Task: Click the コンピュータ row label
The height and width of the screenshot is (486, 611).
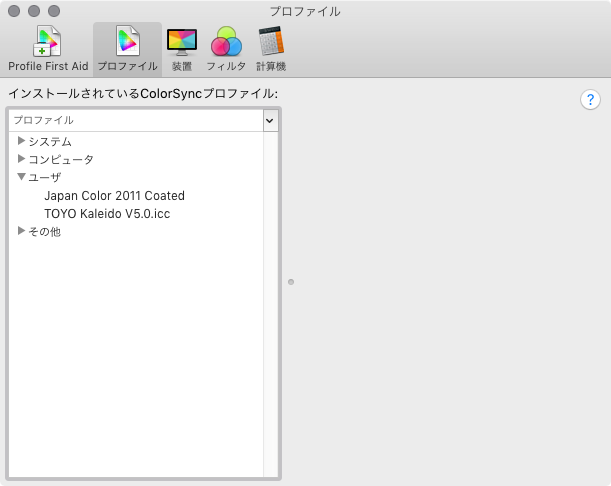Action: coord(61,159)
